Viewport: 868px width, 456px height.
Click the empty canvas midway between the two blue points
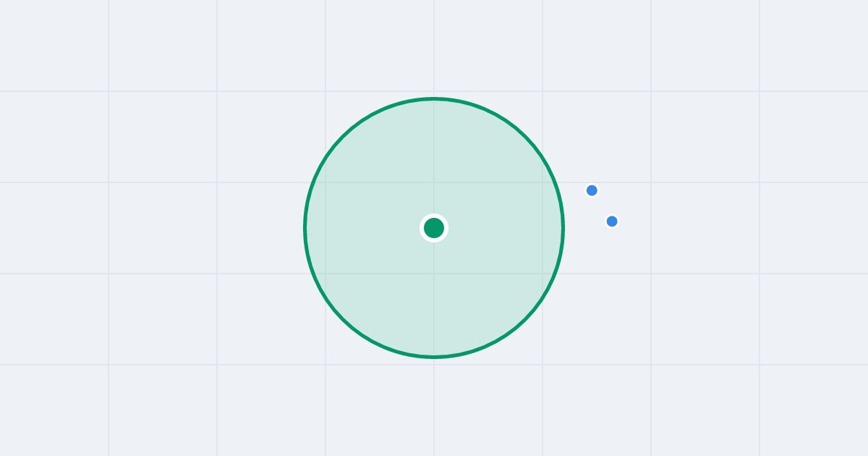pyautogui.click(x=602, y=206)
